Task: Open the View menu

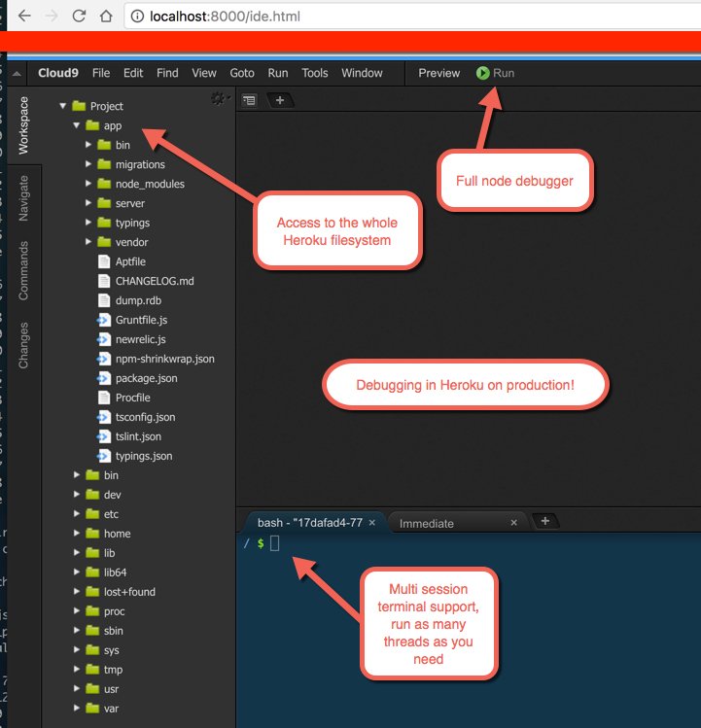Action: 204,73
